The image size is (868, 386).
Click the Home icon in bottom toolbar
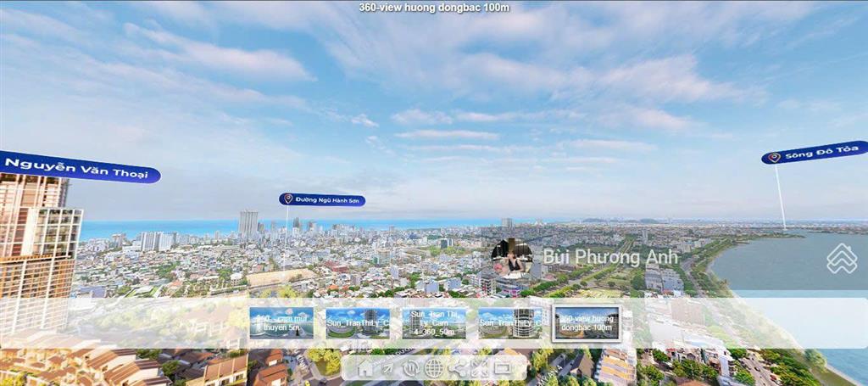(x=365, y=368)
